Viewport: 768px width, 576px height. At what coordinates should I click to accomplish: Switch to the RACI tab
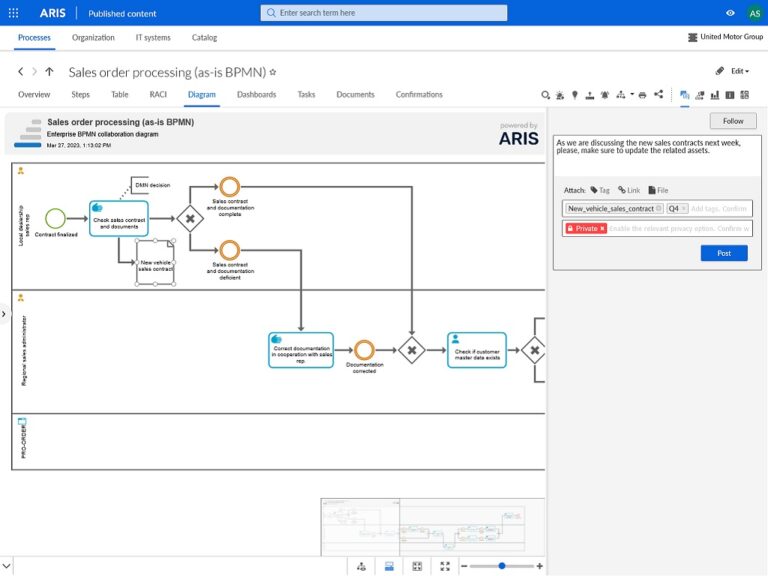coord(158,95)
